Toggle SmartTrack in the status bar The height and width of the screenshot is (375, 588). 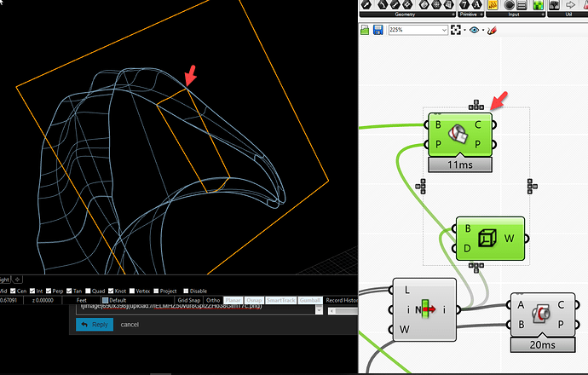click(x=281, y=300)
